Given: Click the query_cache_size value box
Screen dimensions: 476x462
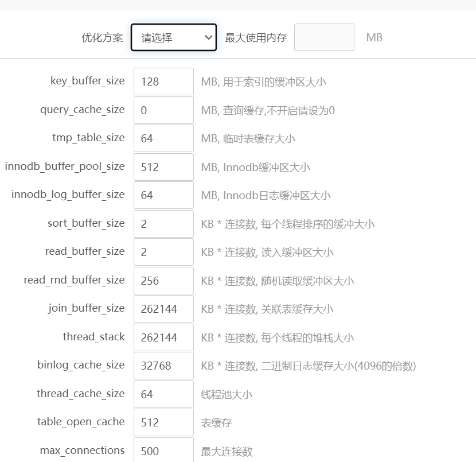Looking at the screenshot, I should 163,110.
